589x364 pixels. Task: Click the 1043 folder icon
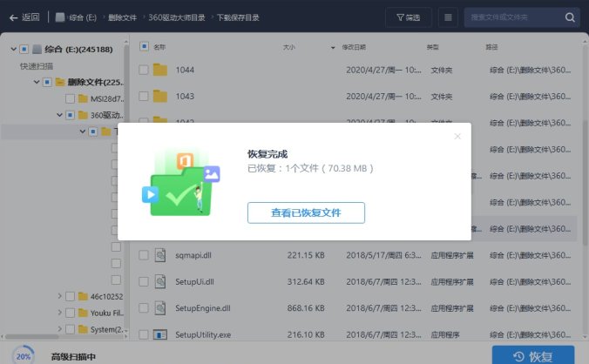tap(160, 97)
